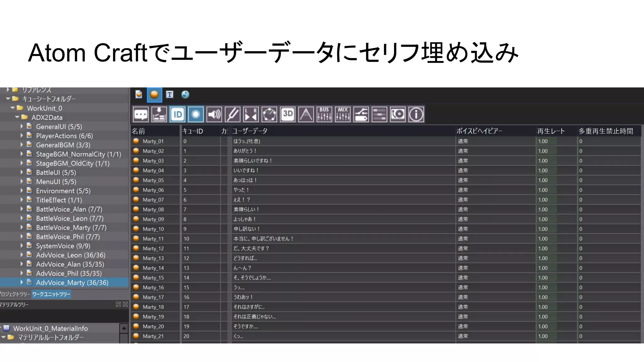
Task: Edit the user data cell 'ありがとう！'
Action: coord(343,151)
